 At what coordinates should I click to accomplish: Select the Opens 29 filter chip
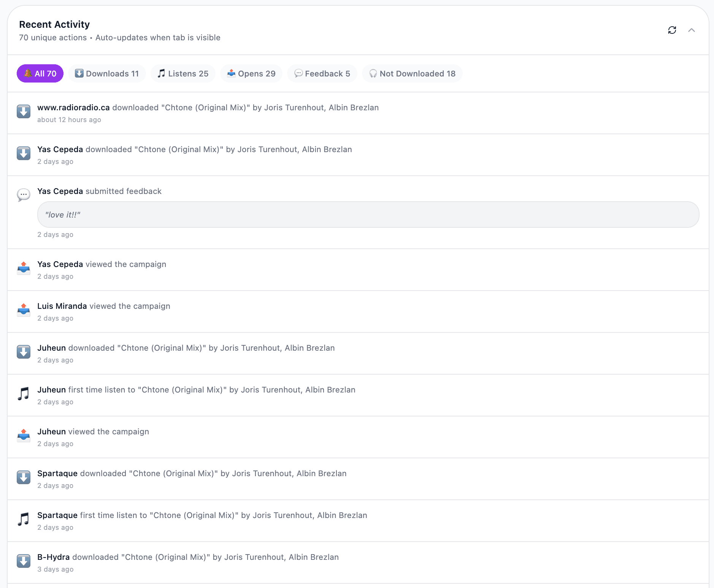point(251,73)
